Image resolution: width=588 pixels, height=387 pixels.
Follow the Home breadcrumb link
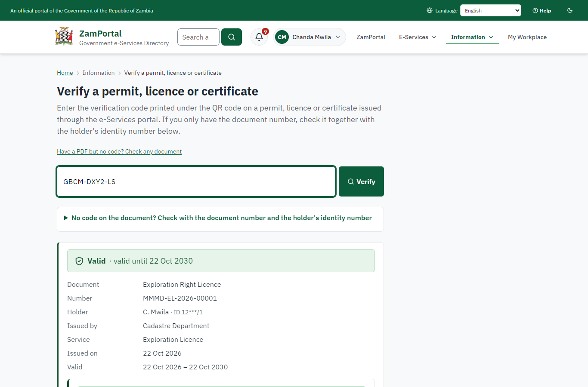pyautogui.click(x=65, y=73)
